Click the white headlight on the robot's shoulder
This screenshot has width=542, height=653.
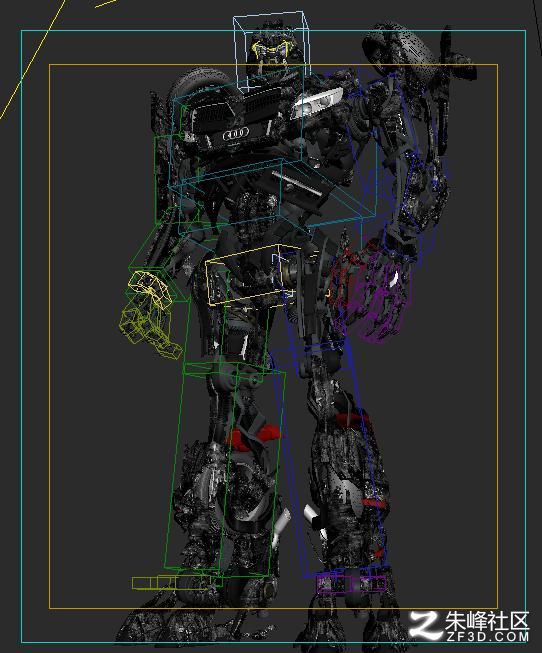[316, 102]
